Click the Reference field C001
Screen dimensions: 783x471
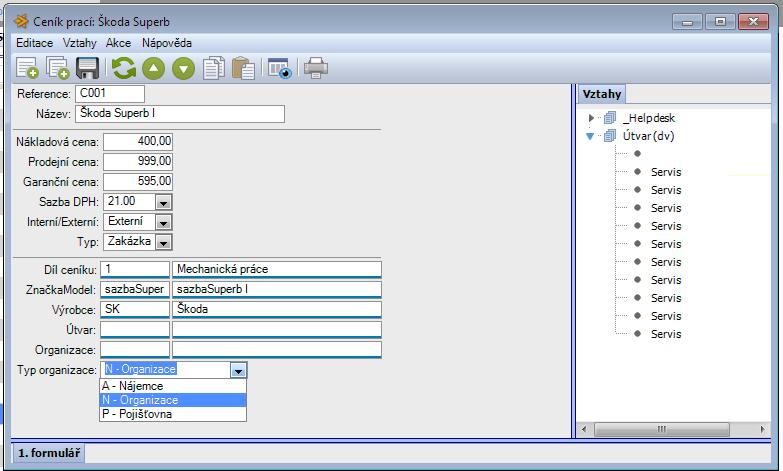pyautogui.click(x=110, y=93)
